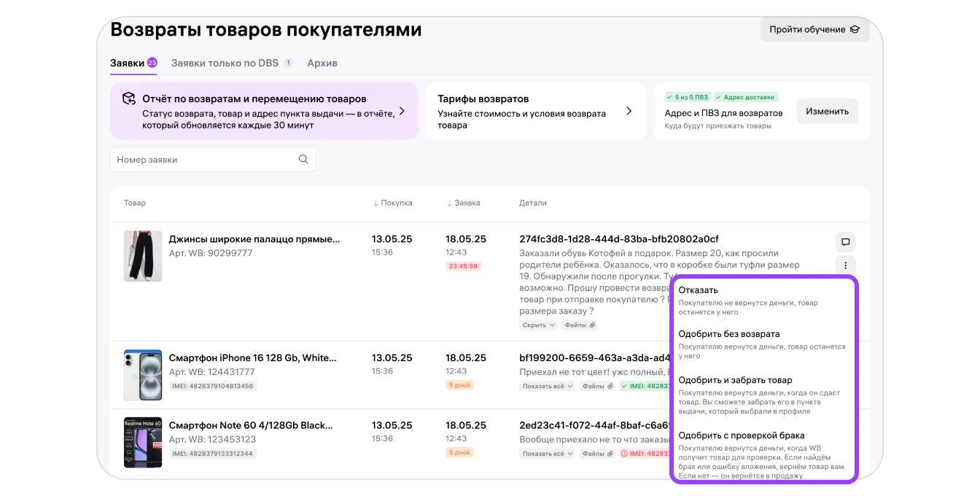Click the box icon in returns report banner
980x496 pixels.
pyautogui.click(x=128, y=98)
